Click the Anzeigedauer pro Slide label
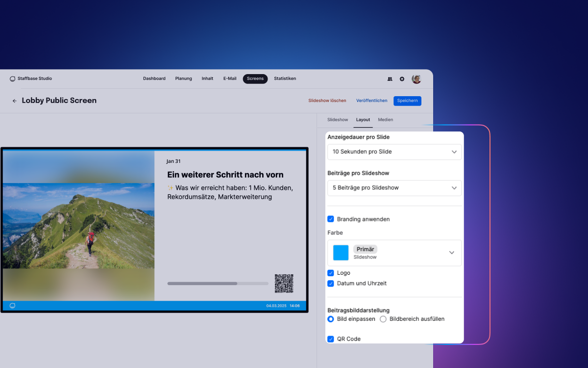This screenshot has height=368, width=588. 359,137
